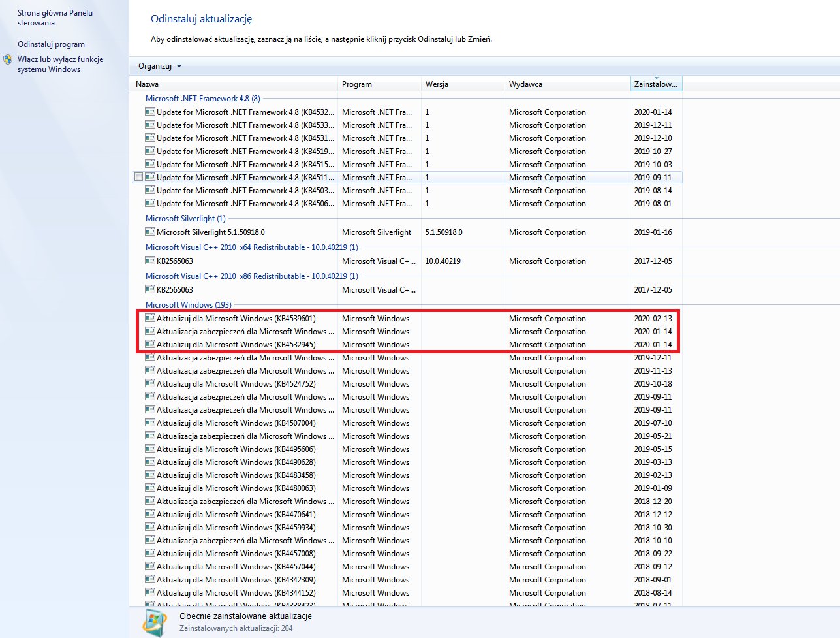Select the date cell 2019-10-27
The height and width of the screenshot is (638, 840).
tap(653, 152)
